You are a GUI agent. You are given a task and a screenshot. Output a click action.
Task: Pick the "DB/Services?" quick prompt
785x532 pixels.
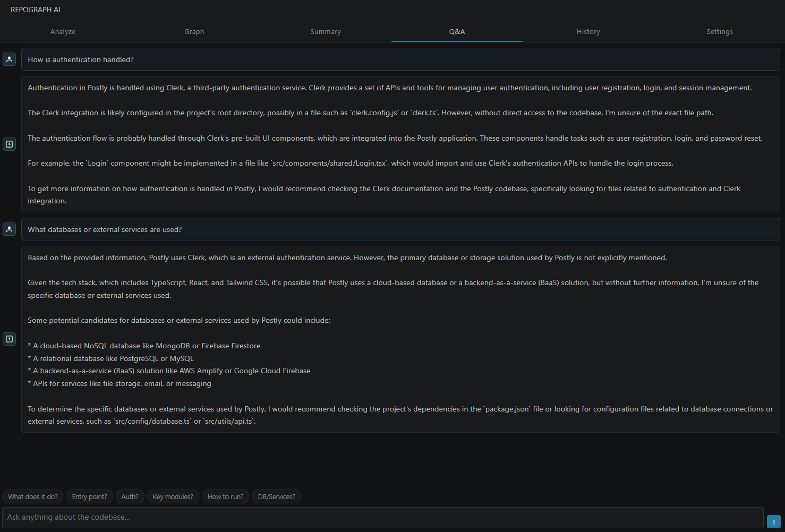[276, 497]
